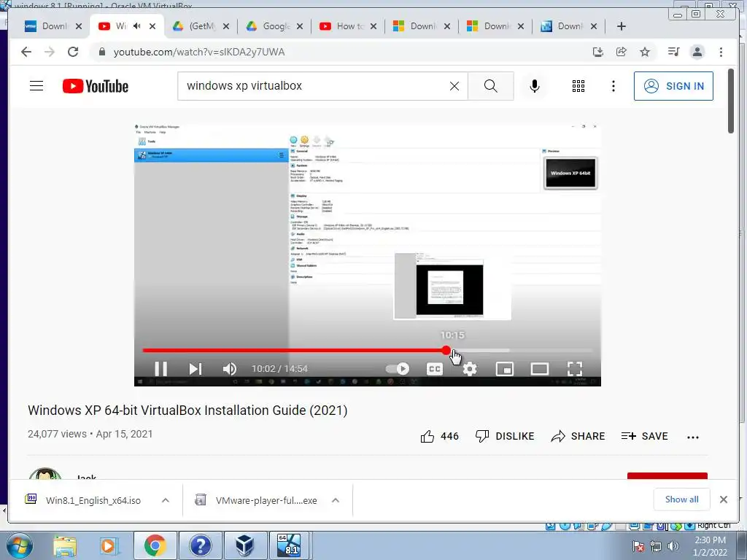Viewport: 747px width, 560px height.
Task: Click Show all downloads
Action: (x=682, y=499)
